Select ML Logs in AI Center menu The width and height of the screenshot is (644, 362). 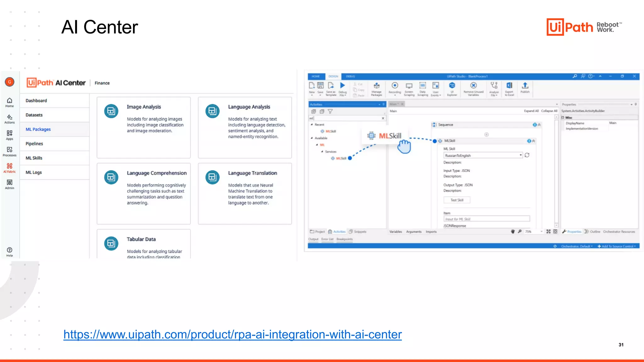point(55,173)
